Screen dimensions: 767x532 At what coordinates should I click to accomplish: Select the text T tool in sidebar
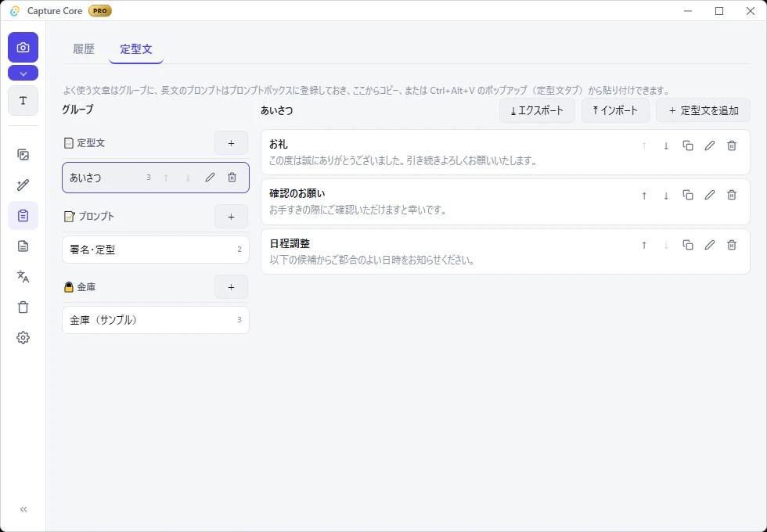[23, 101]
